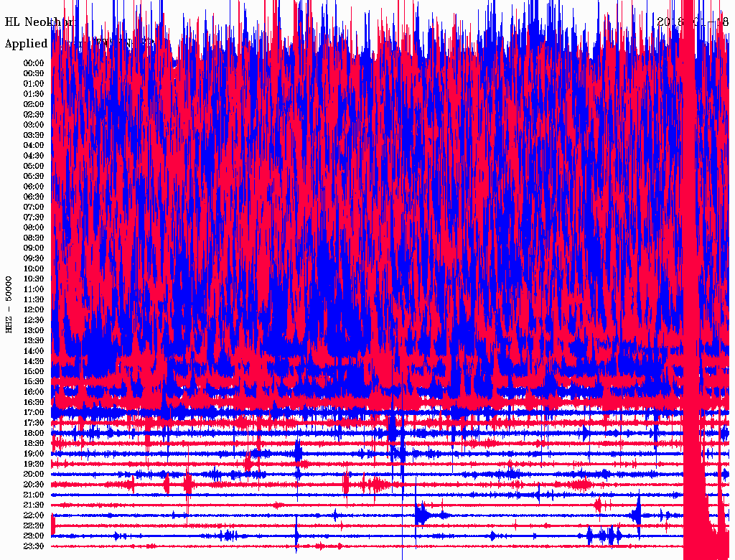
Task: Click the '00:00' time label
Action: pyautogui.click(x=34, y=63)
